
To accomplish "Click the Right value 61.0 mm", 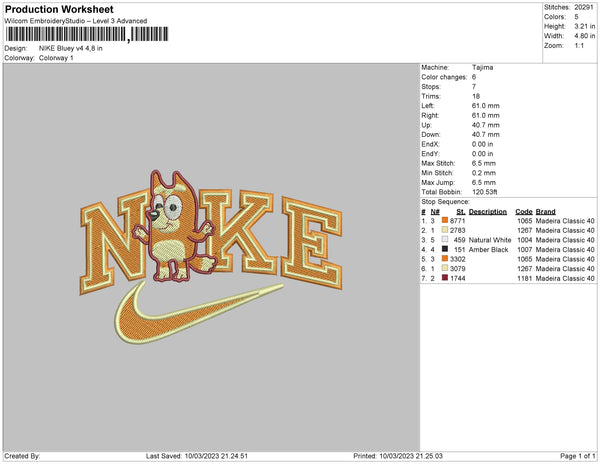I will pyautogui.click(x=486, y=115).
